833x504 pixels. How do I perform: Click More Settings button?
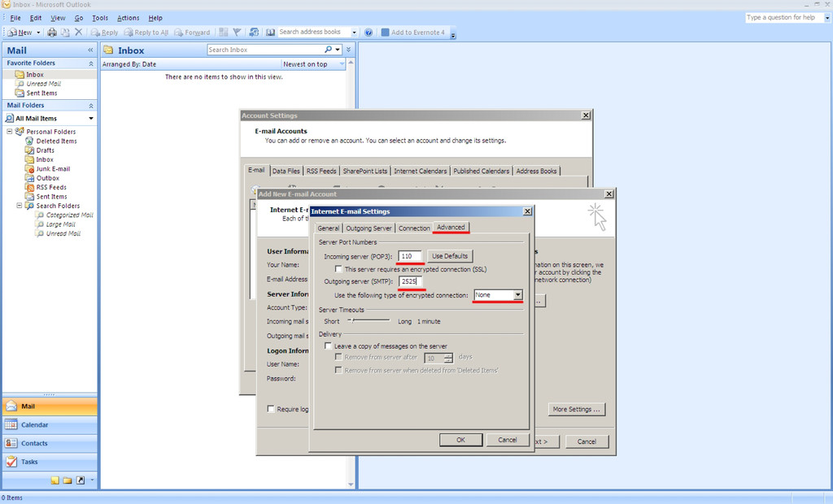pos(577,410)
